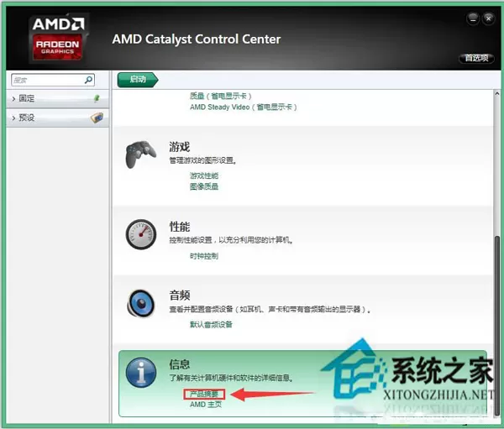The width and height of the screenshot is (504, 429).
Task: Click the blue info icon for 信息
Action: pyautogui.click(x=141, y=373)
